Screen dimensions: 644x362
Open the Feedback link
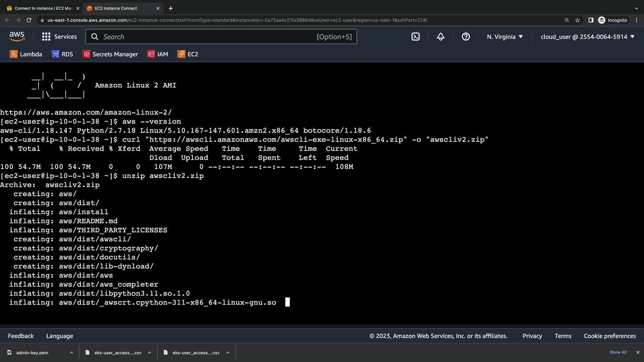coord(21,336)
